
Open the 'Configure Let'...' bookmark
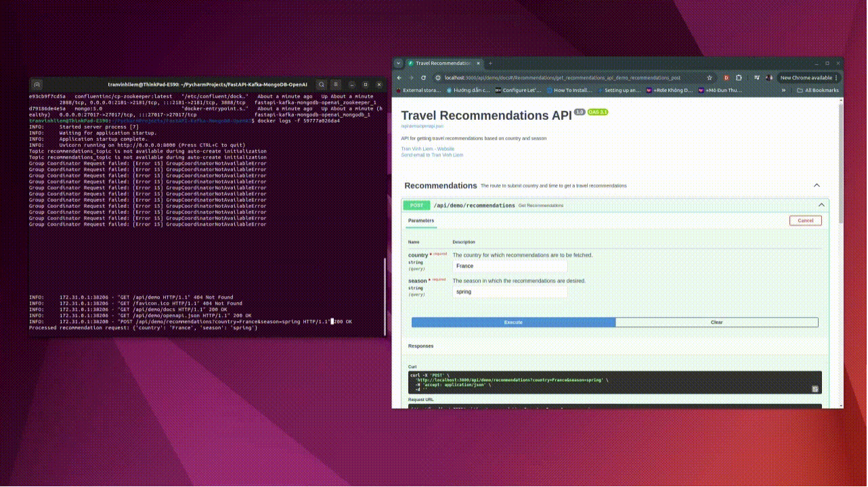(518, 90)
